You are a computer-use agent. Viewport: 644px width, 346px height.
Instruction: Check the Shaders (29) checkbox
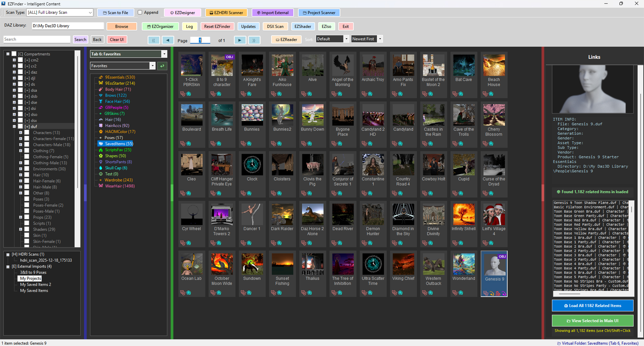click(27, 229)
